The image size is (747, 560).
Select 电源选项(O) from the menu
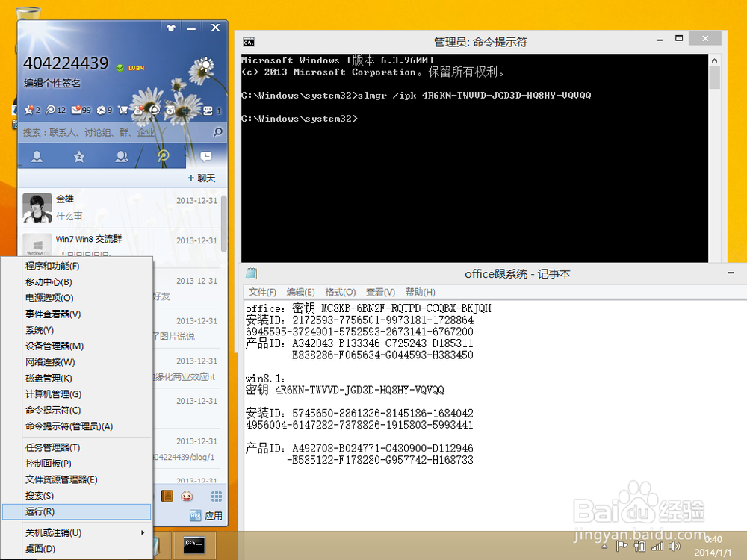coord(77,298)
